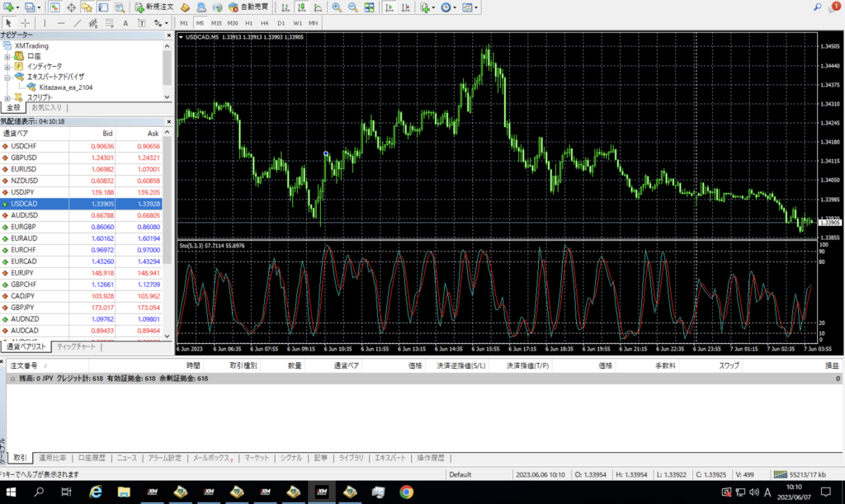Open the 口座履歴 account history tab
This screenshot has height=504, width=845.
92,458
